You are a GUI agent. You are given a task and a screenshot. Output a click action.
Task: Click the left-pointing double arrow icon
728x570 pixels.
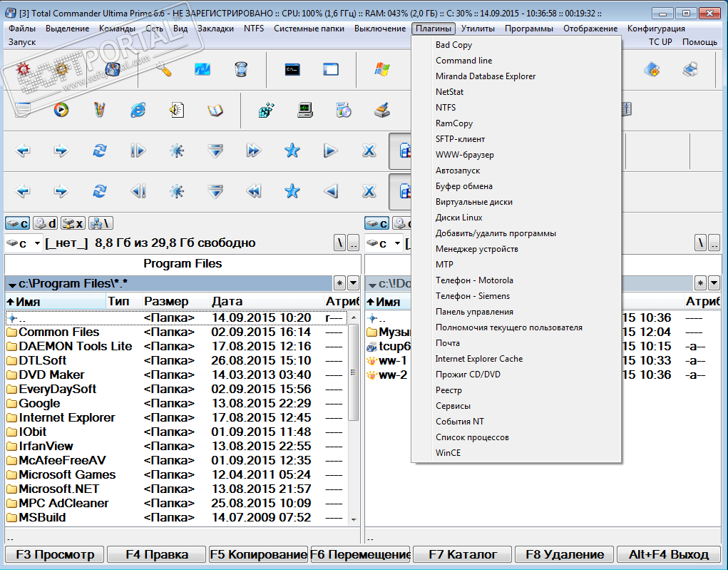pyautogui.click(x=254, y=191)
